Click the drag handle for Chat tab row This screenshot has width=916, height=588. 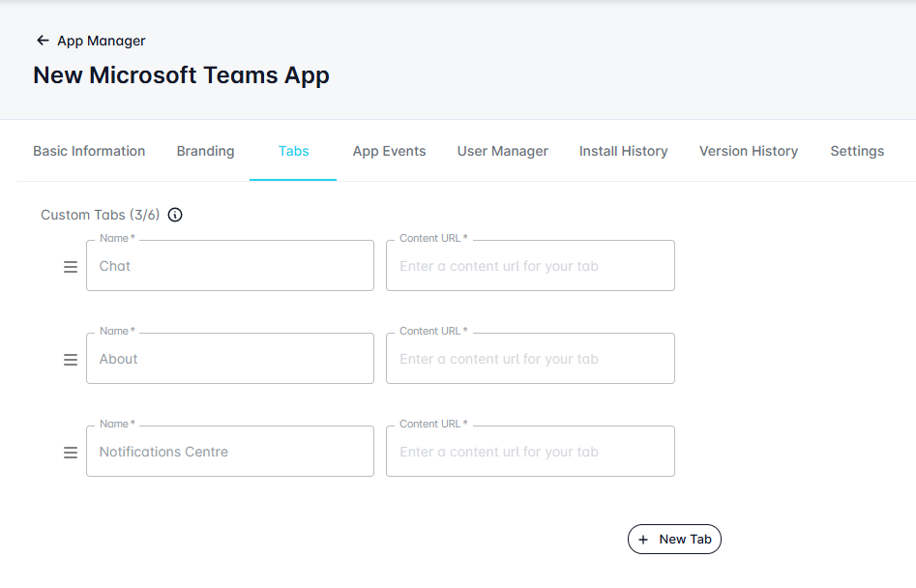[x=71, y=267]
